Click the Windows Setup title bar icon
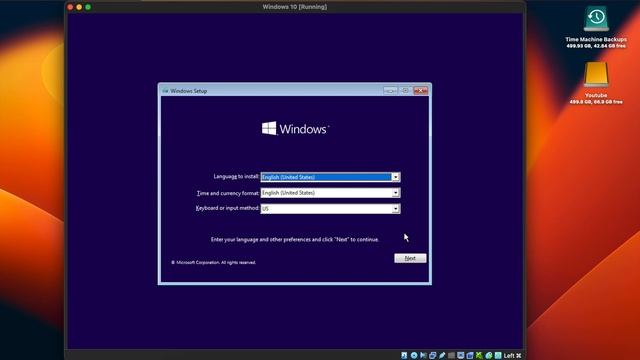Image resolution: width=640 pixels, height=360 pixels. (165, 91)
